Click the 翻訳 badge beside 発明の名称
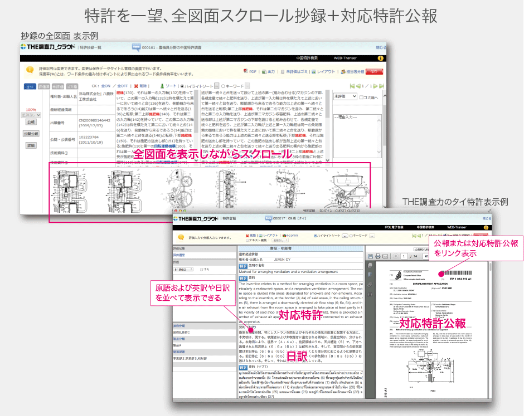The width and height of the screenshot is (524, 420). pos(243,266)
